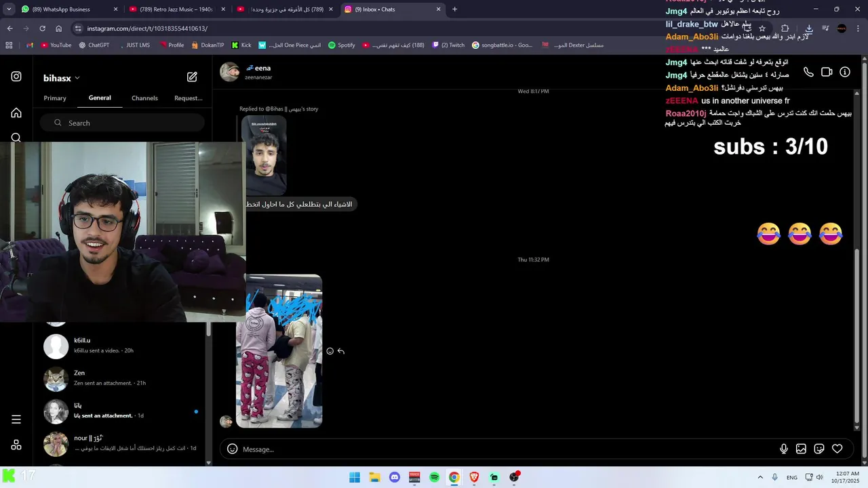
Task: Click the Message input field
Action: point(509,449)
